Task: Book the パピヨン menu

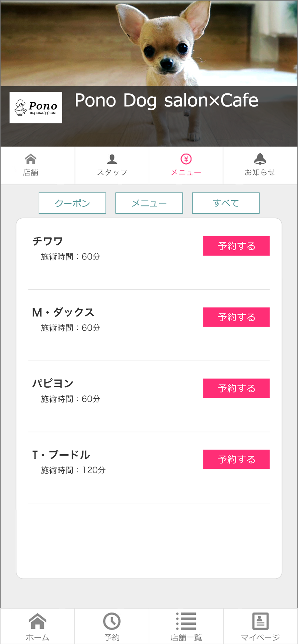Action: pyautogui.click(x=236, y=388)
